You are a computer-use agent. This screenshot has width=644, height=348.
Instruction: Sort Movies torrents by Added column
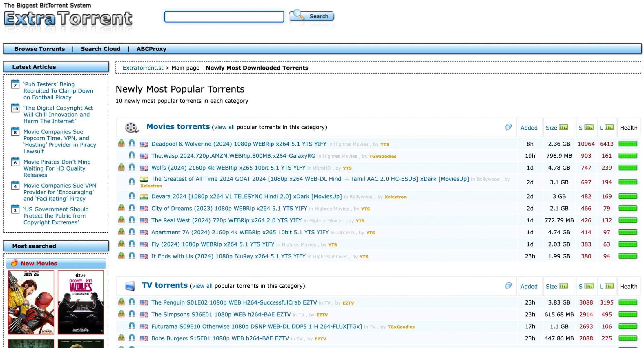coord(529,128)
